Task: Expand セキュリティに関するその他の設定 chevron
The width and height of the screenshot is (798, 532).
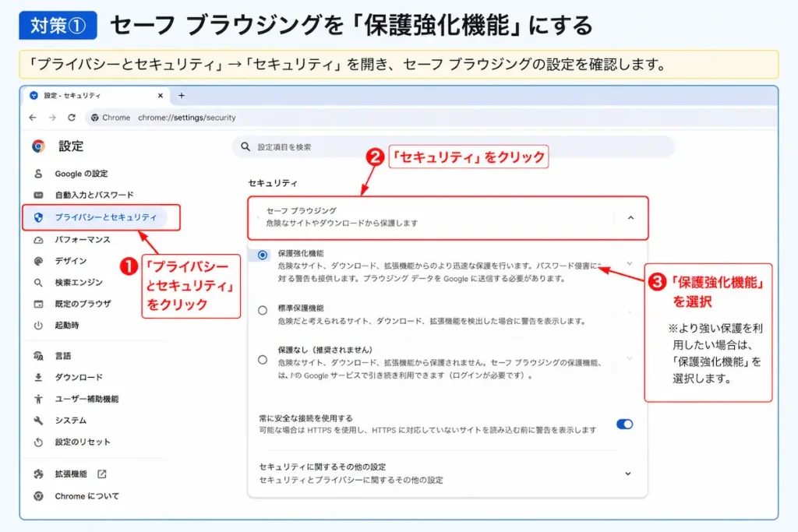Action: 628,474
